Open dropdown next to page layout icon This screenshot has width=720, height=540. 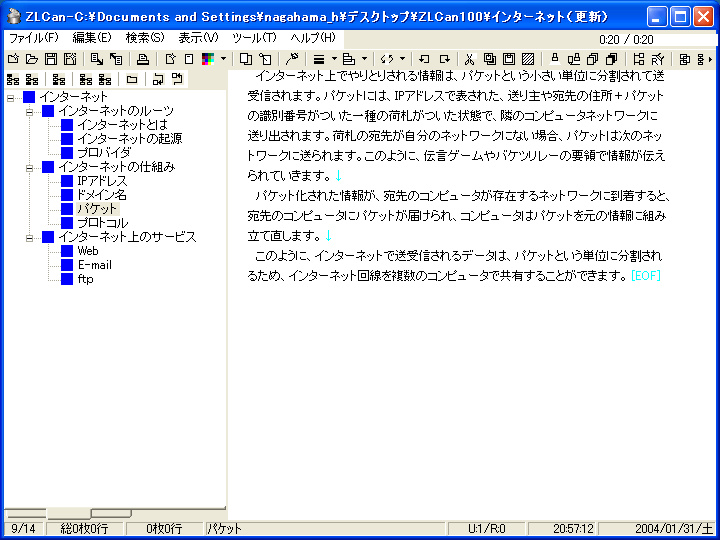pyautogui.click(x=364, y=59)
